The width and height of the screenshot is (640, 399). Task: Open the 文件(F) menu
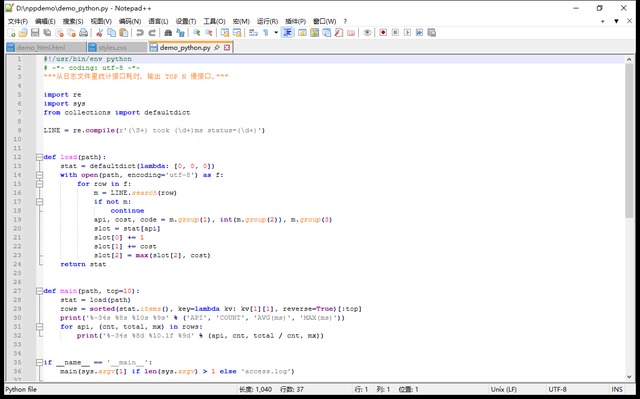(18, 21)
